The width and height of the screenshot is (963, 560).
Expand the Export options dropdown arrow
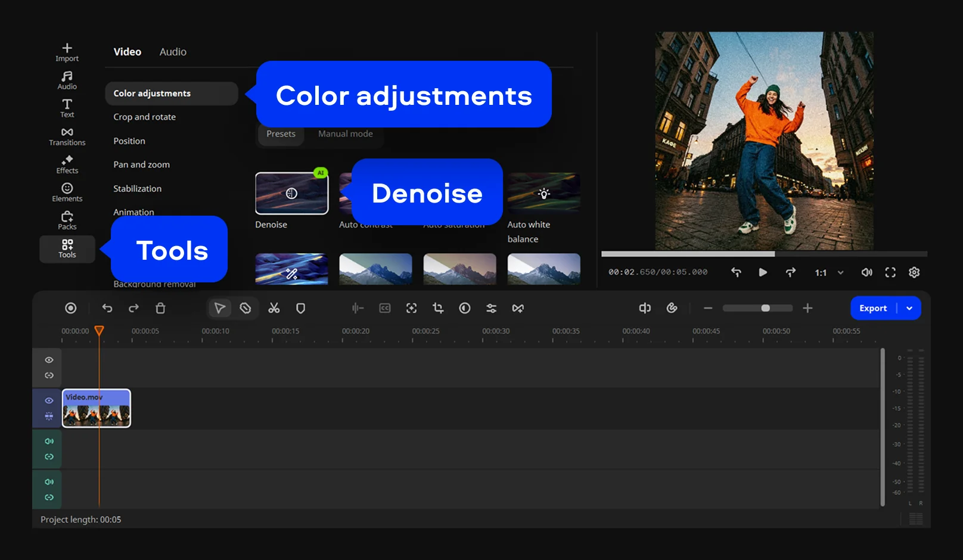point(909,308)
